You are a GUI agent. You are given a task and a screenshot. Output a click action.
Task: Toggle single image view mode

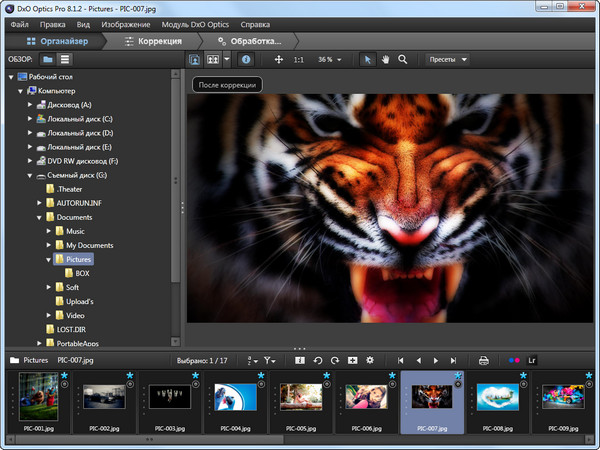(x=195, y=60)
